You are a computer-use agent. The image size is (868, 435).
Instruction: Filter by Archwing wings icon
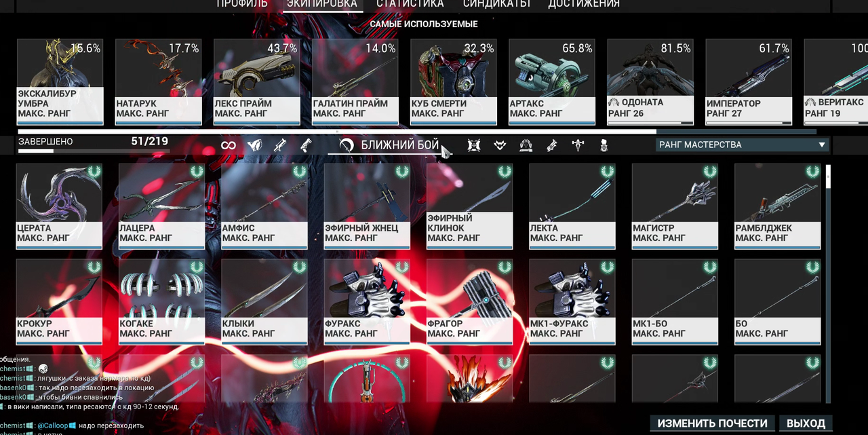(526, 145)
